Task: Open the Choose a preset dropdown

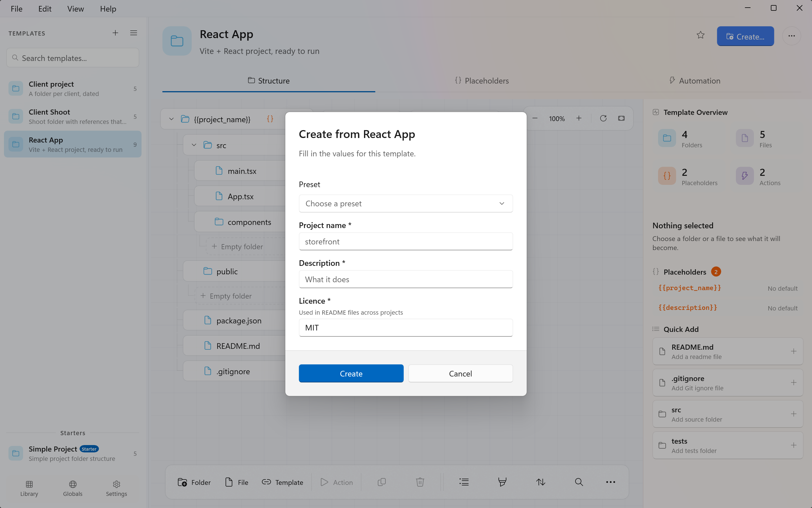Action: (x=406, y=203)
